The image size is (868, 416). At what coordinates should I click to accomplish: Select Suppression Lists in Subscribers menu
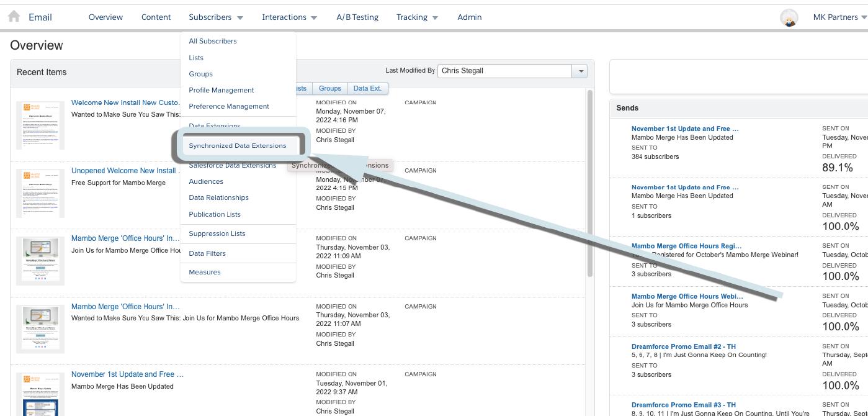click(217, 233)
